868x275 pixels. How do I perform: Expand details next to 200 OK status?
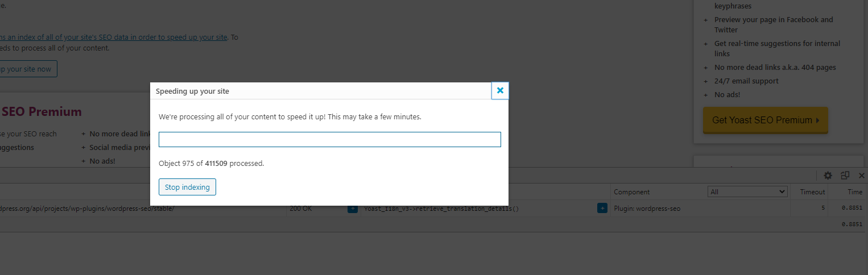(353, 209)
